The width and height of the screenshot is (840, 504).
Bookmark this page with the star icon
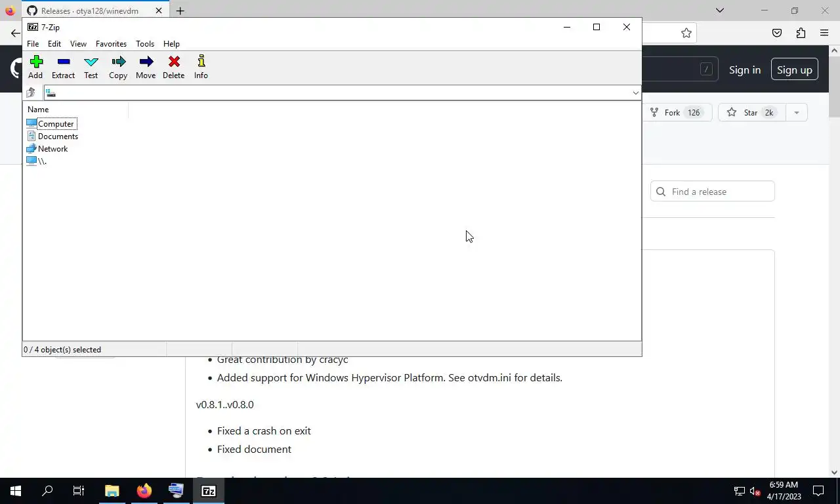(x=686, y=33)
